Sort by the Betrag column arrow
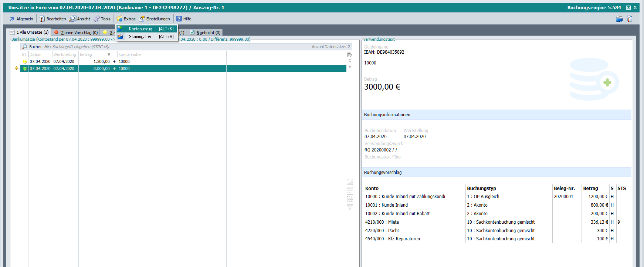This screenshot has height=267, width=644. pyautogui.click(x=109, y=55)
